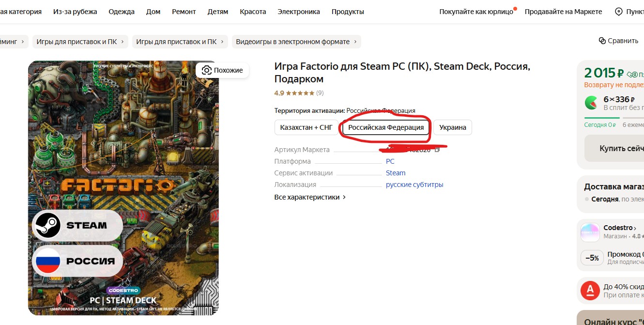
Task: Click the location pin icon
Action: click(618, 12)
